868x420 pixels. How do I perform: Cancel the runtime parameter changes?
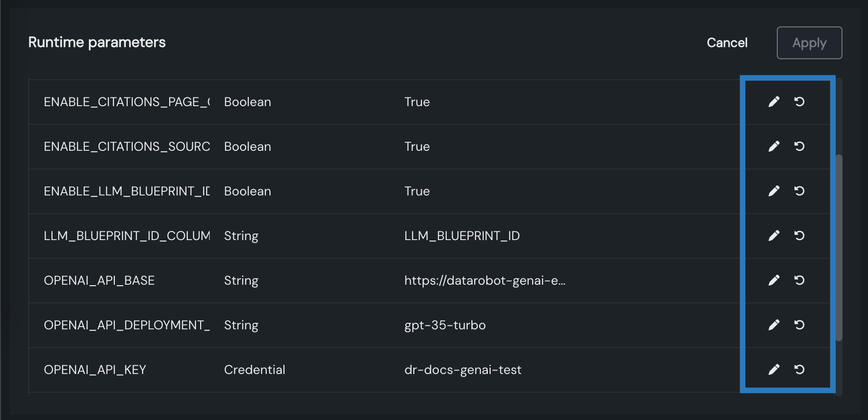click(x=727, y=43)
